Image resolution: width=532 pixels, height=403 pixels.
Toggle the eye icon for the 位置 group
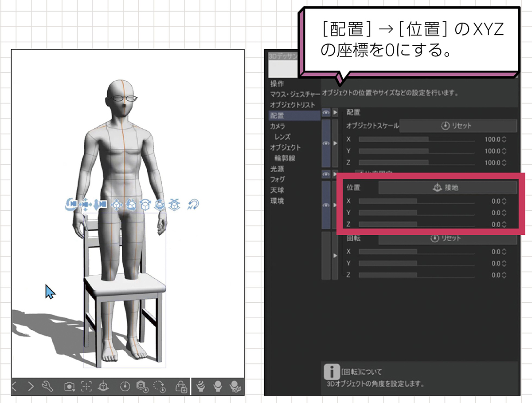(326, 205)
